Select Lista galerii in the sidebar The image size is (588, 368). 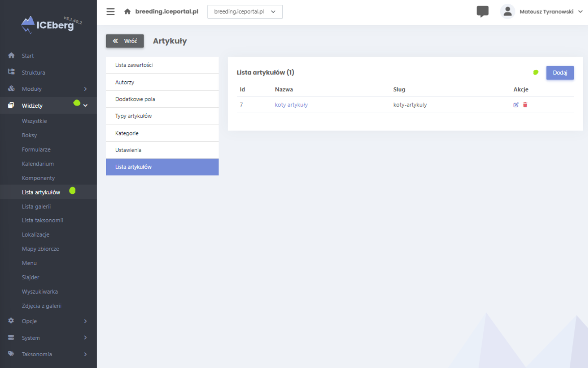tap(36, 207)
